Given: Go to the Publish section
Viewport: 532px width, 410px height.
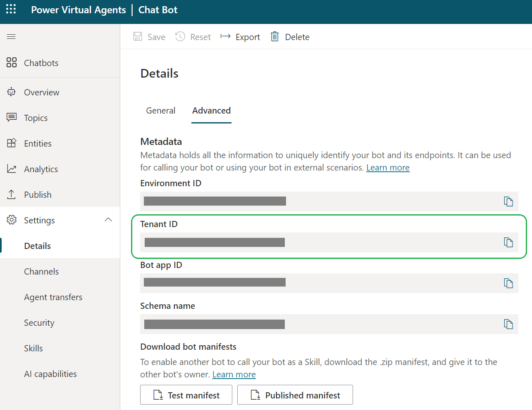Looking at the screenshot, I should tap(38, 194).
